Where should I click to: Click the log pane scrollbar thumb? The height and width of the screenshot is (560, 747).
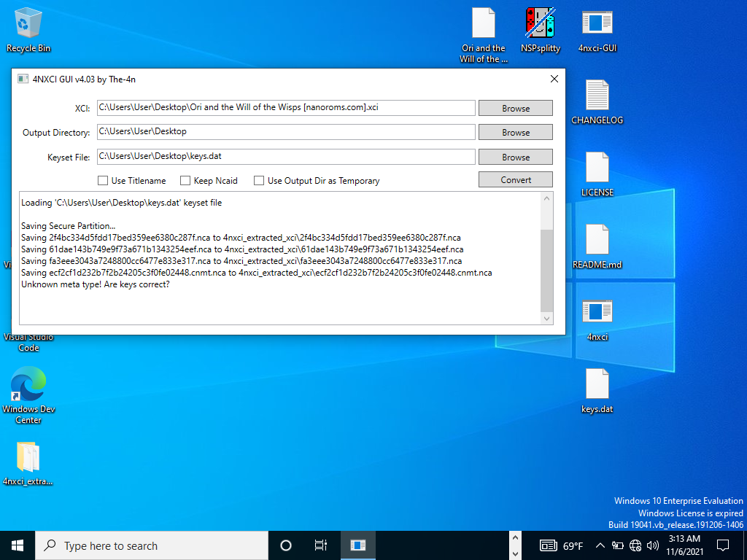point(547,271)
